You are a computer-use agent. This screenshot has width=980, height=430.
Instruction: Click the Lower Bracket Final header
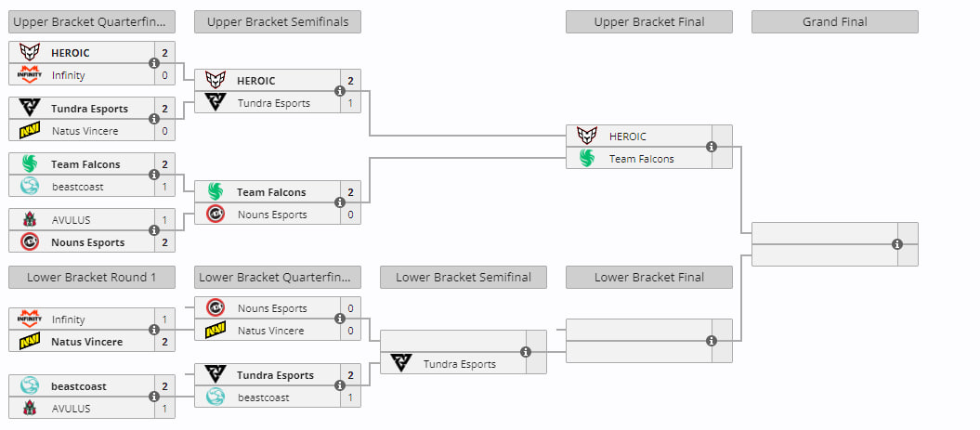pos(648,278)
